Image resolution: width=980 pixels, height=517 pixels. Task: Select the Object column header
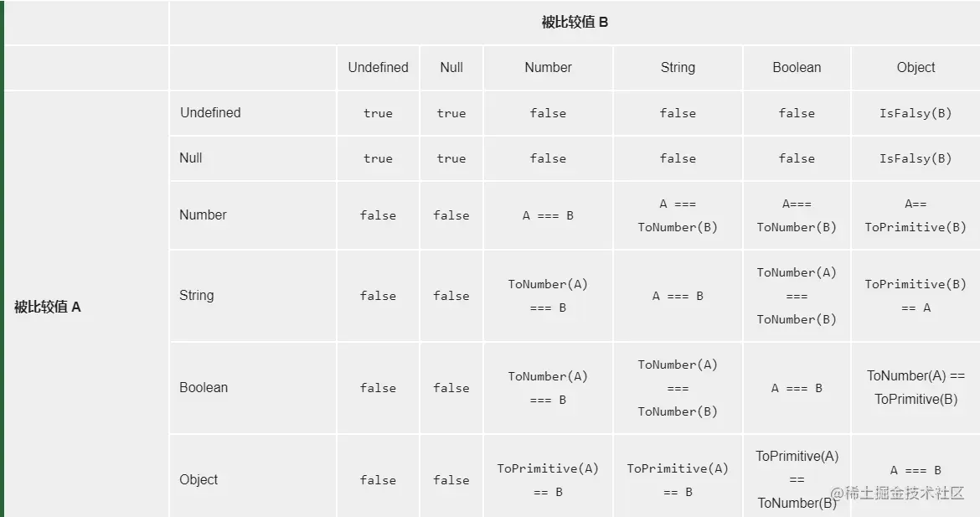click(x=916, y=68)
